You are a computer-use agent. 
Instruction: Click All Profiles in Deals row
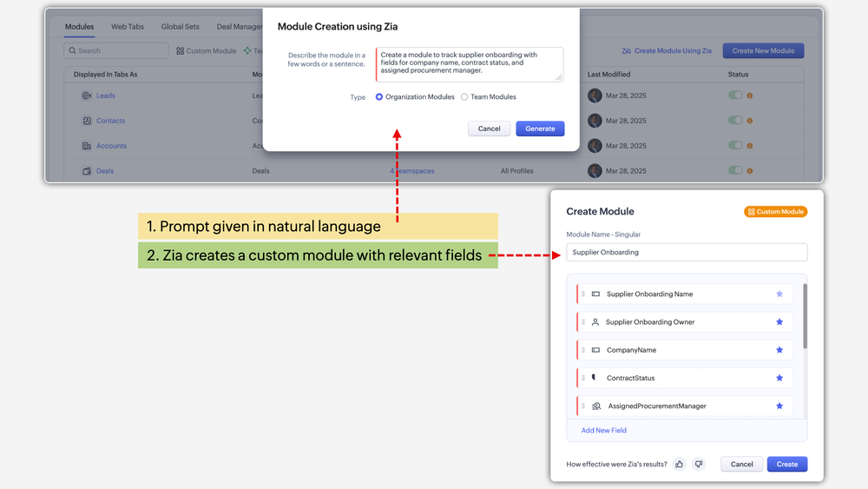coord(517,171)
